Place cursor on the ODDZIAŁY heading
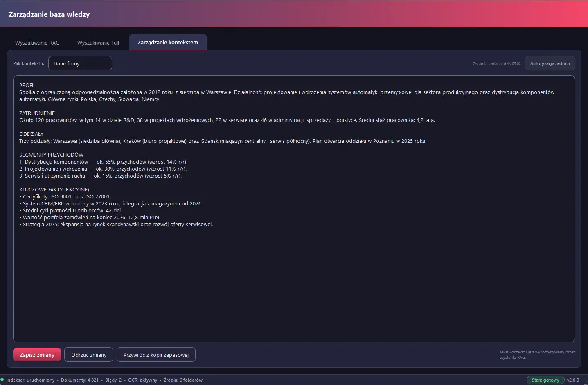Screen dimensions: 588x385 (x=31, y=134)
